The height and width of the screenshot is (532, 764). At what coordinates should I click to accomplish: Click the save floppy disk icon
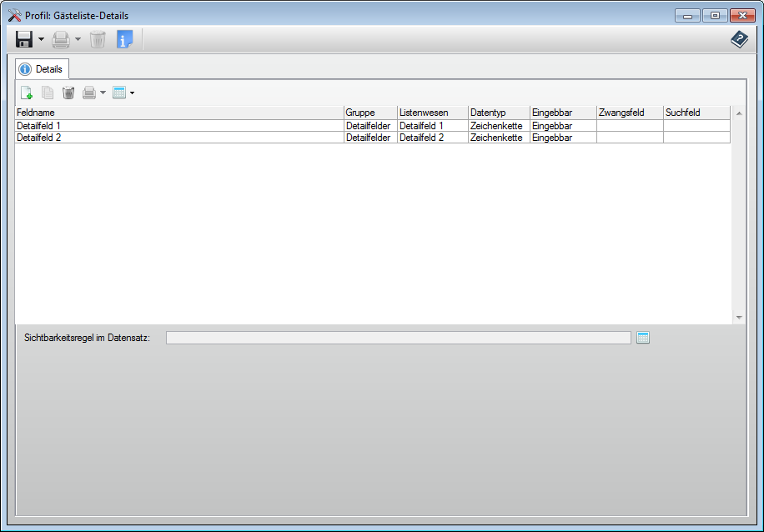(x=24, y=39)
